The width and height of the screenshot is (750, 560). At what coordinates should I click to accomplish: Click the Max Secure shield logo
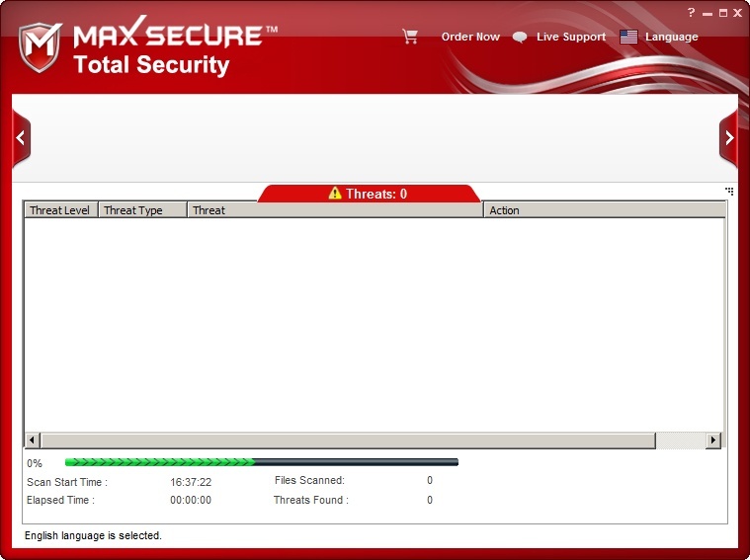point(41,47)
